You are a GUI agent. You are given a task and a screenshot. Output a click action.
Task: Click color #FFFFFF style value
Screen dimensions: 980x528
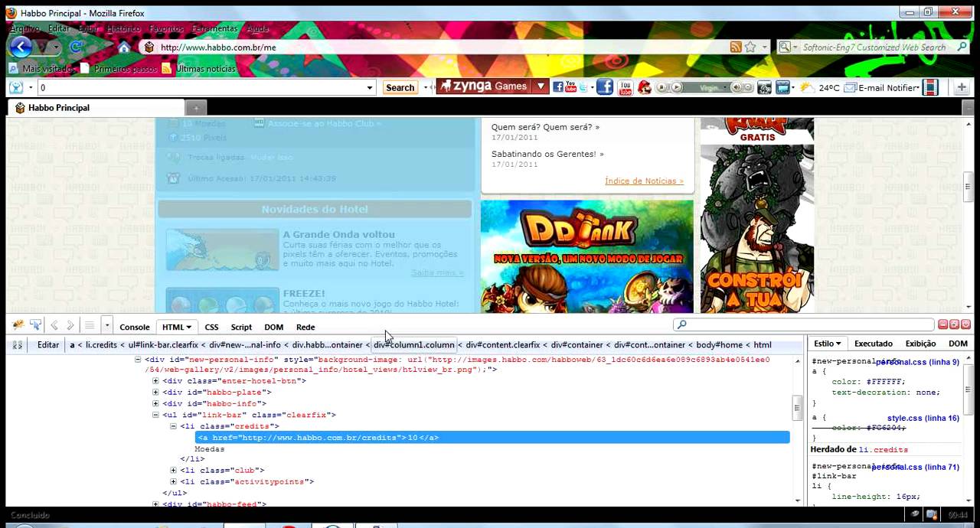(885, 382)
